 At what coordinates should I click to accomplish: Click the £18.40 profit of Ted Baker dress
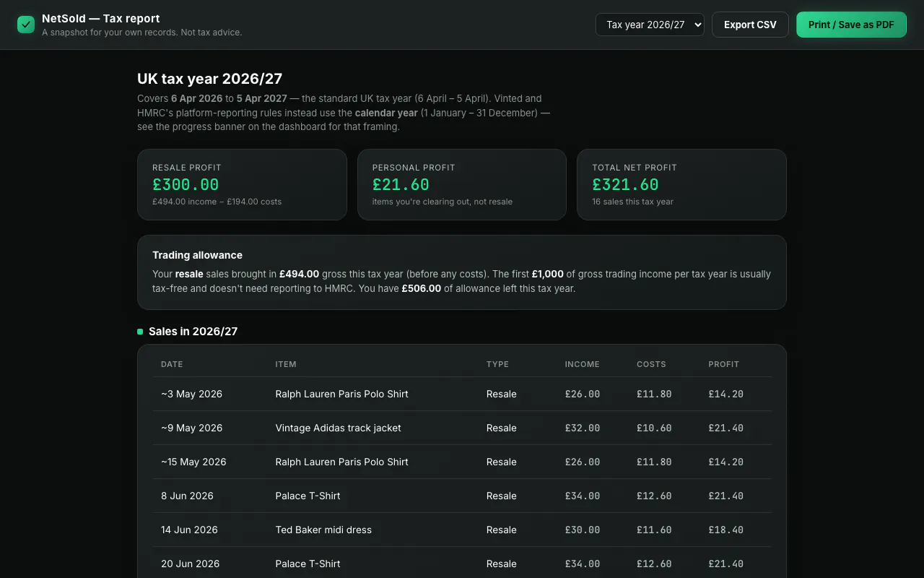[x=725, y=530]
